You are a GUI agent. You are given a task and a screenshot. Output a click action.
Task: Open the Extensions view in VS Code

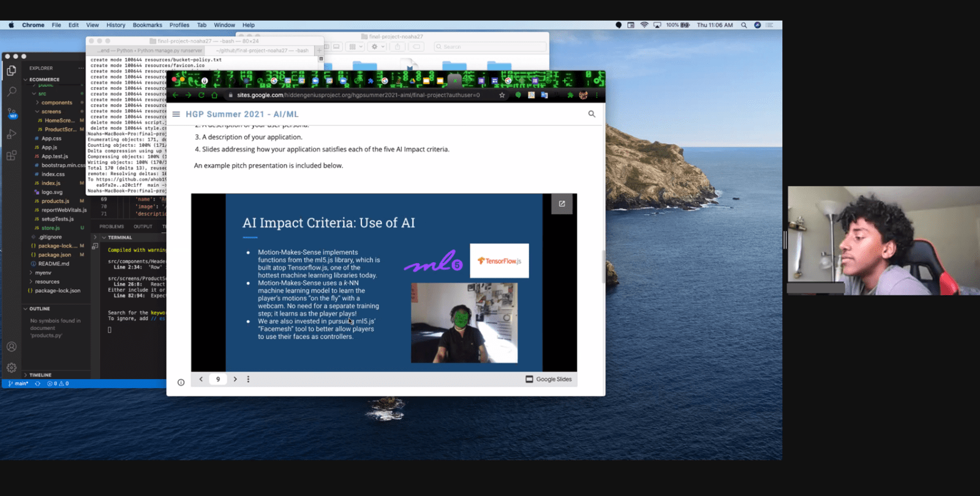click(x=11, y=156)
